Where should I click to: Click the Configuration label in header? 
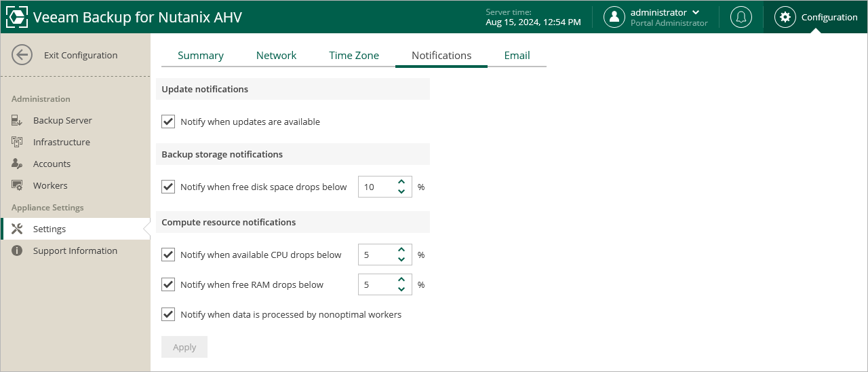(829, 17)
